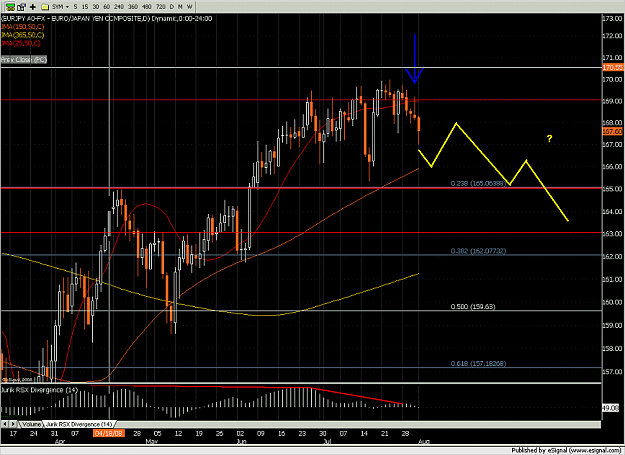Click the right tab scroll arrow
625x455 pixels.
coord(13,424)
